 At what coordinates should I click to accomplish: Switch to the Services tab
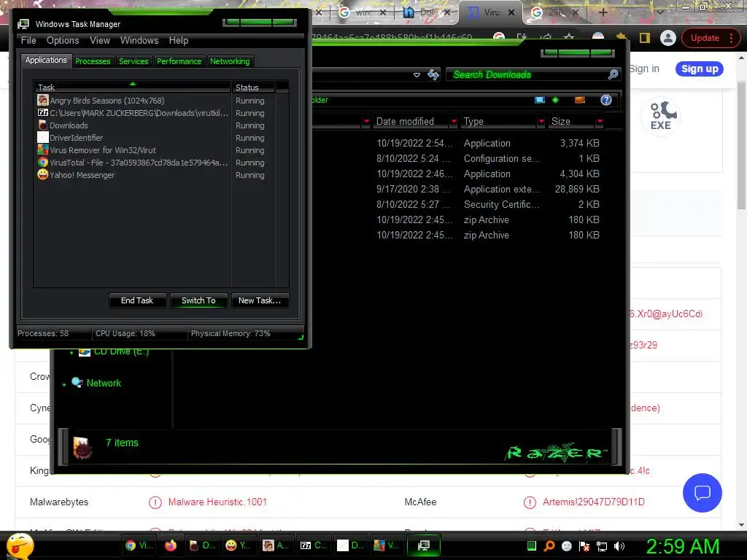click(133, 61)
